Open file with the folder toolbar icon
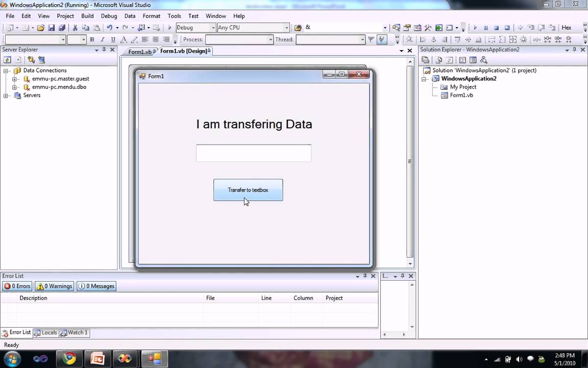Image resolution: width=588 pixels, height=368 pixels. click(41, 28)
